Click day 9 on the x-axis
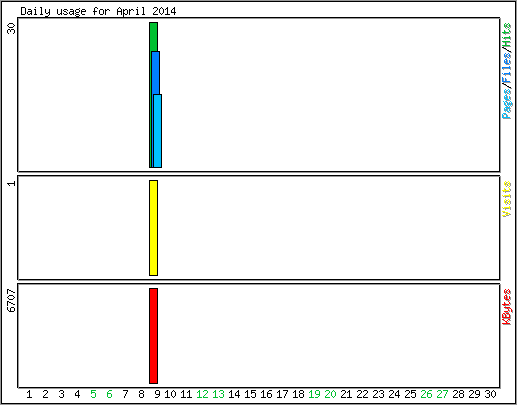Image resolution: width=517 pixels, height=405 pixels. 157,394
